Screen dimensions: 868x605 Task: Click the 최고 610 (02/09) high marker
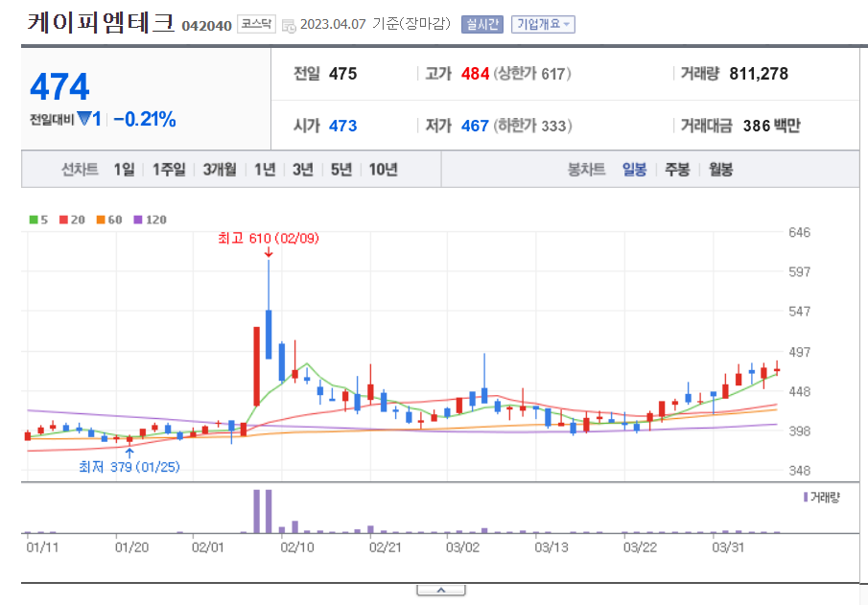tap(269, 239)
